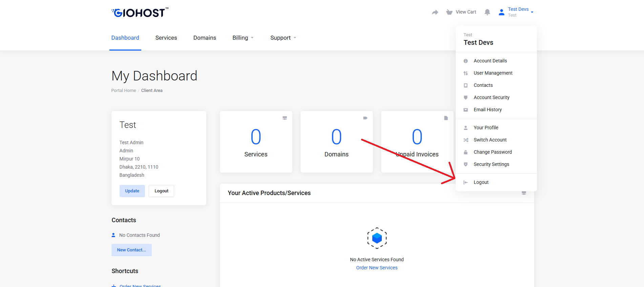Click the shopping cart icon
This screenshot has height=287, width=644.
click(x=449, y=12)
